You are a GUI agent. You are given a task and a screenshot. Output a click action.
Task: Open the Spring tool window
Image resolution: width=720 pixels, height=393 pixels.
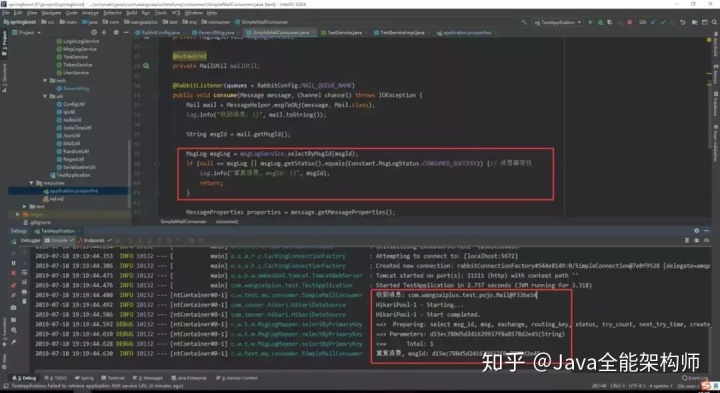pyautogui.click(x=84, y=378)
